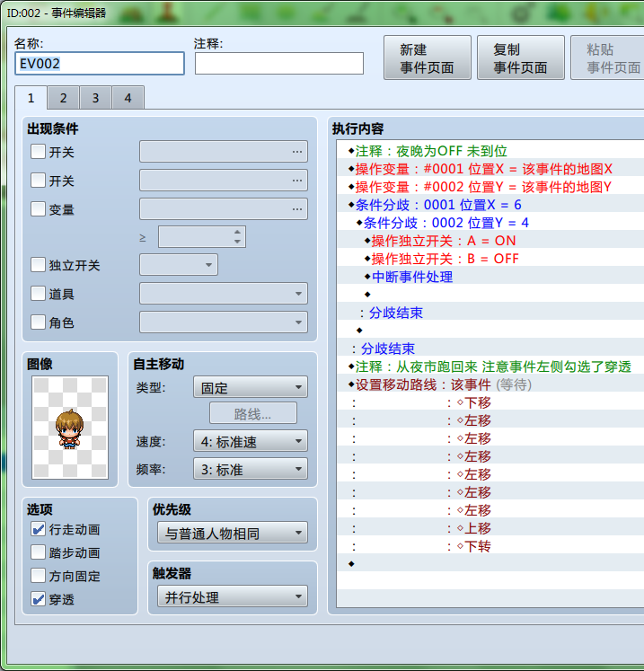Select the 条件分歧 位置Y = 4 line
The height and width of the screenshot is (671, 644).
coord(490,223)
